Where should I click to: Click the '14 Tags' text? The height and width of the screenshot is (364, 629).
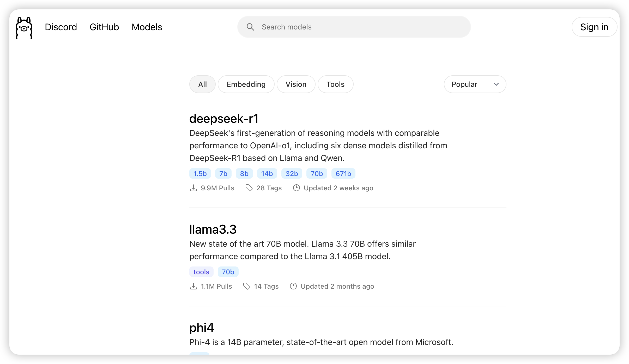pos(267,286)
